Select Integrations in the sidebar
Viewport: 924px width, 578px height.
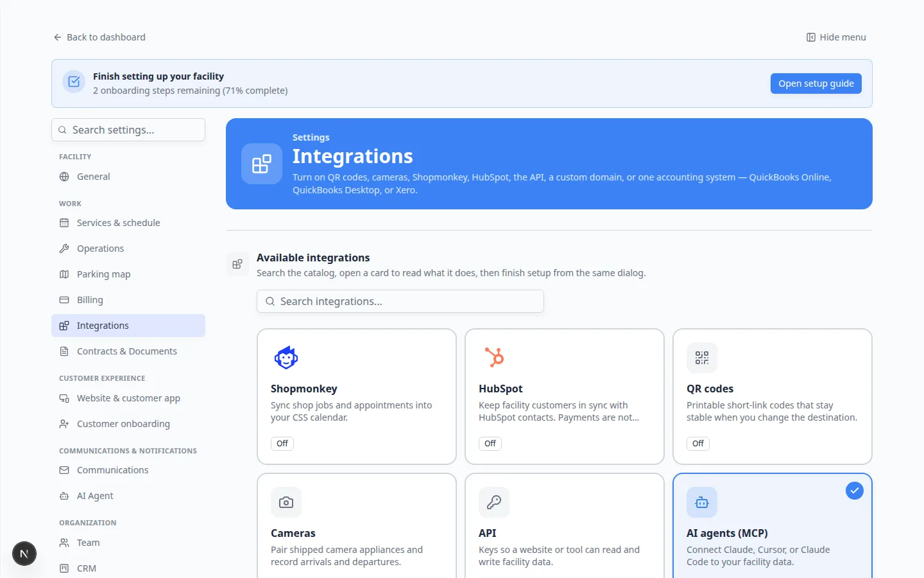click(x=128, y=326)
